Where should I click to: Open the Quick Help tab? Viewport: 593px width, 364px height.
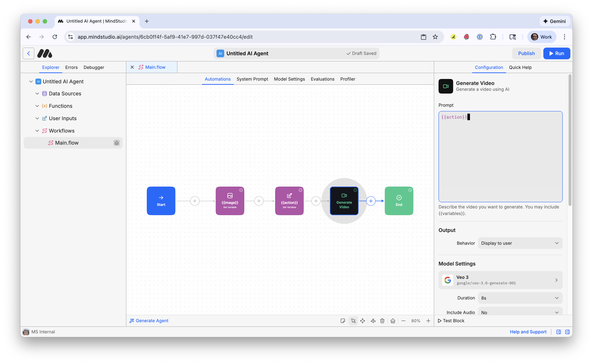point(520,67)
